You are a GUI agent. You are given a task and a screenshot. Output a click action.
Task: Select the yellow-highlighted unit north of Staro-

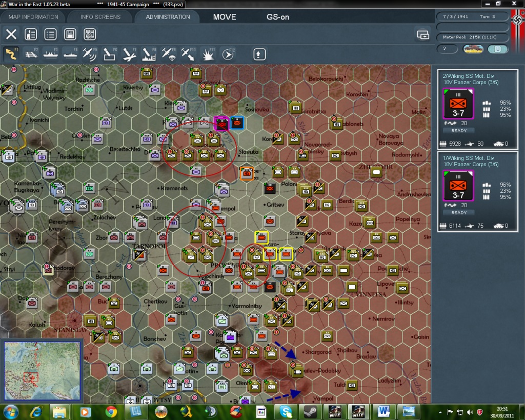pyautogui.click(x=261, y=237)
